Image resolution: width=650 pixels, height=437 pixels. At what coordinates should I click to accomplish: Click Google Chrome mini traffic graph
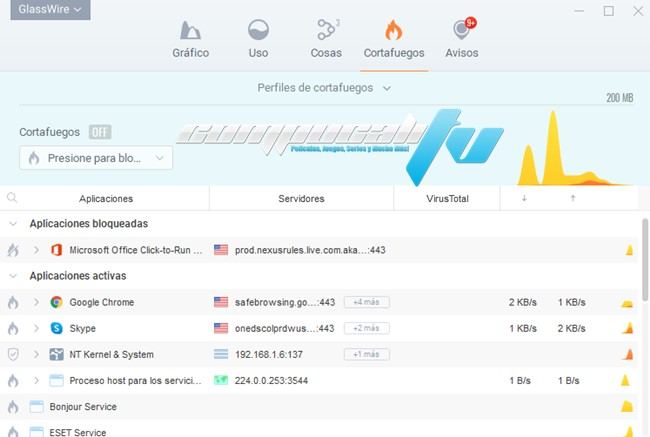click(627, 303)
